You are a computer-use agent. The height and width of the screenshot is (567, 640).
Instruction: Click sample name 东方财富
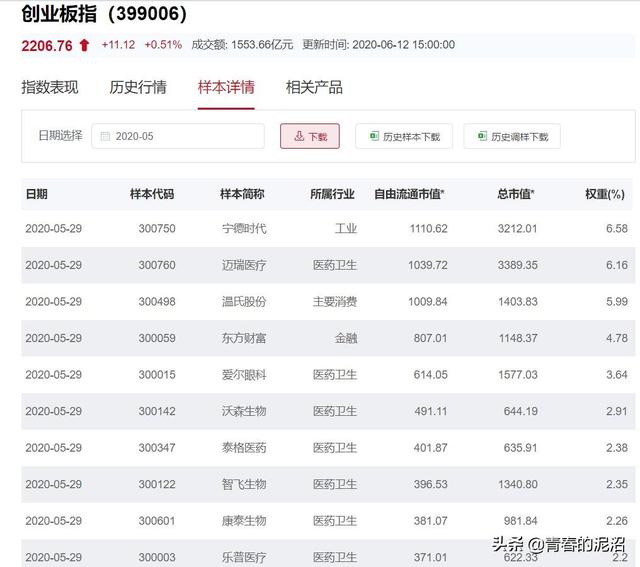coord(244,338)
